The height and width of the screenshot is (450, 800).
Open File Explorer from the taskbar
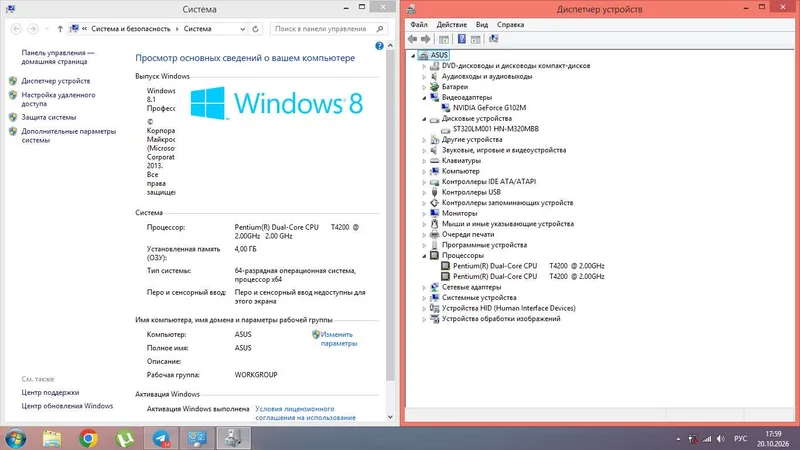[52, 438]
